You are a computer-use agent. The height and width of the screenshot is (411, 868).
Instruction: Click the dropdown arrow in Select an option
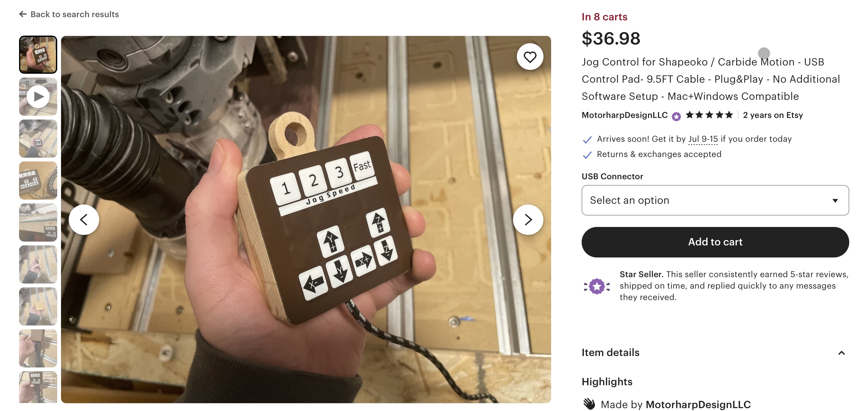(835, 201)
